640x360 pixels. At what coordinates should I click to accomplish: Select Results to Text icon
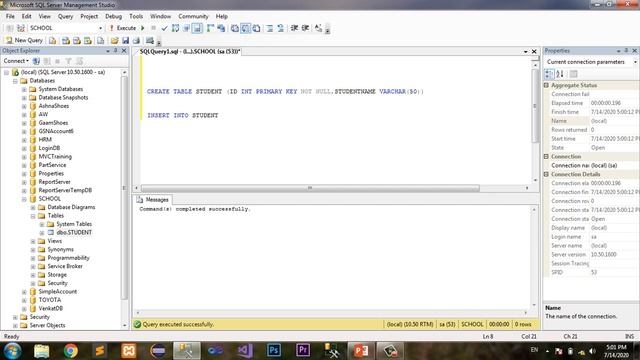[235, 28]
